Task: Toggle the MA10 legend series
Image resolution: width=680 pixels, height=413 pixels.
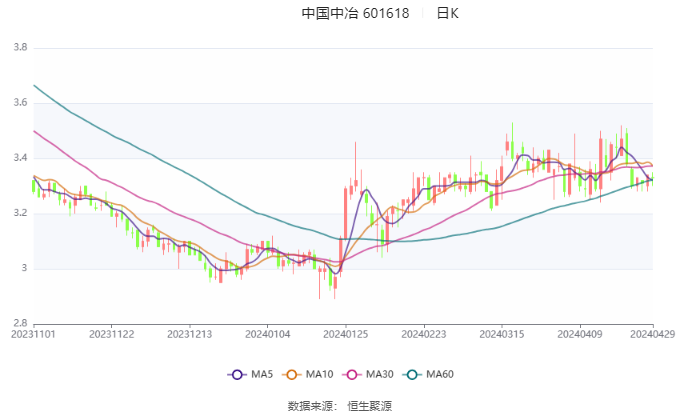Action: point(307,374)
